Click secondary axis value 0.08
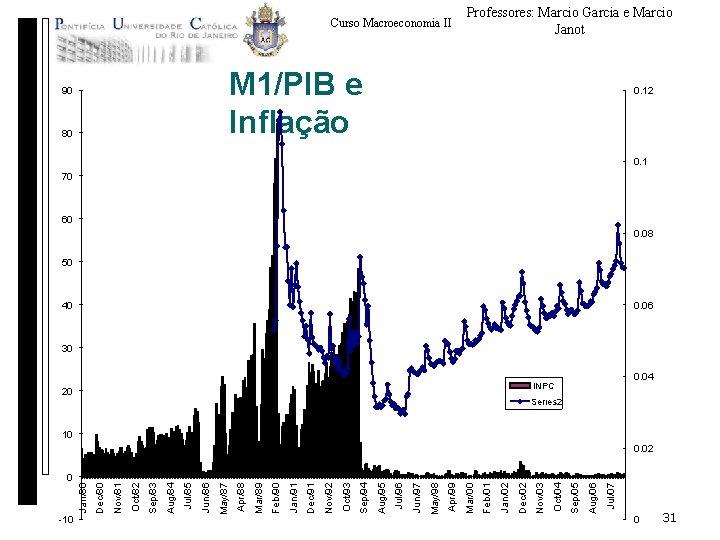 click(643, 234)
